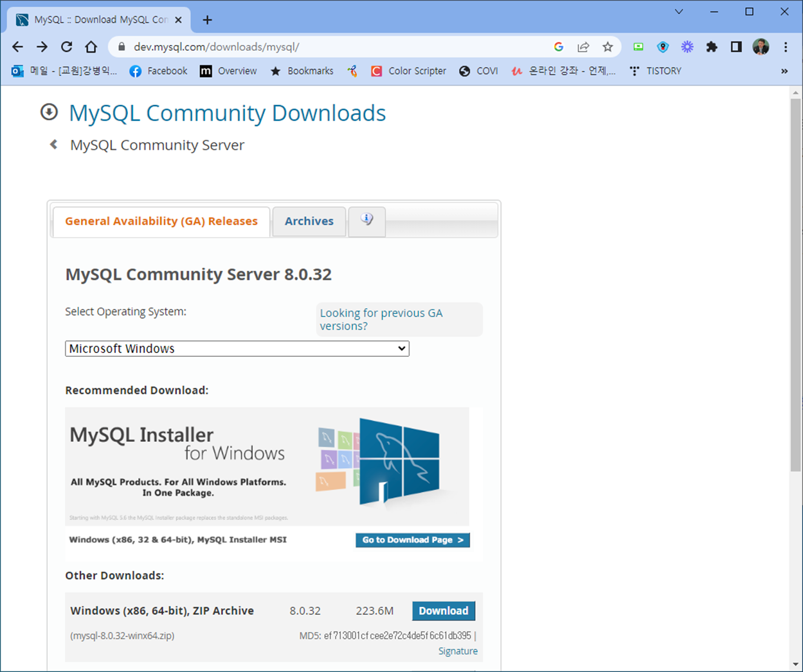Open the Chrome profile avatar
This screenshot has height=672, width=803.
pos(761,47)
